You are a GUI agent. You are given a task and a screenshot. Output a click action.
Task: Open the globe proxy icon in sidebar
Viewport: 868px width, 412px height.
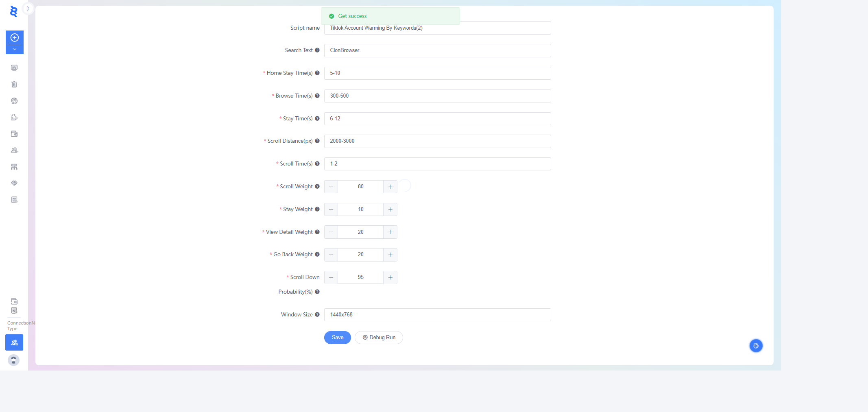pos(14,101)
